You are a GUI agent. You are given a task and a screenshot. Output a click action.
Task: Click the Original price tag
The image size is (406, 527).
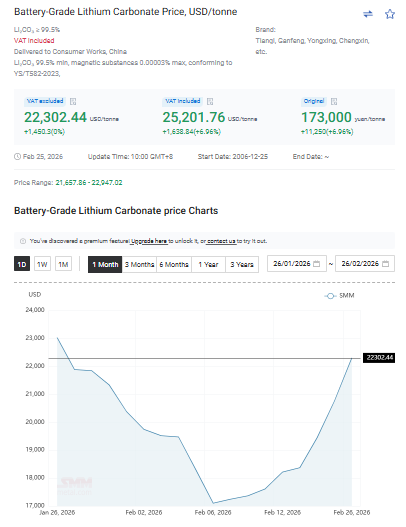tap(314, 101)
